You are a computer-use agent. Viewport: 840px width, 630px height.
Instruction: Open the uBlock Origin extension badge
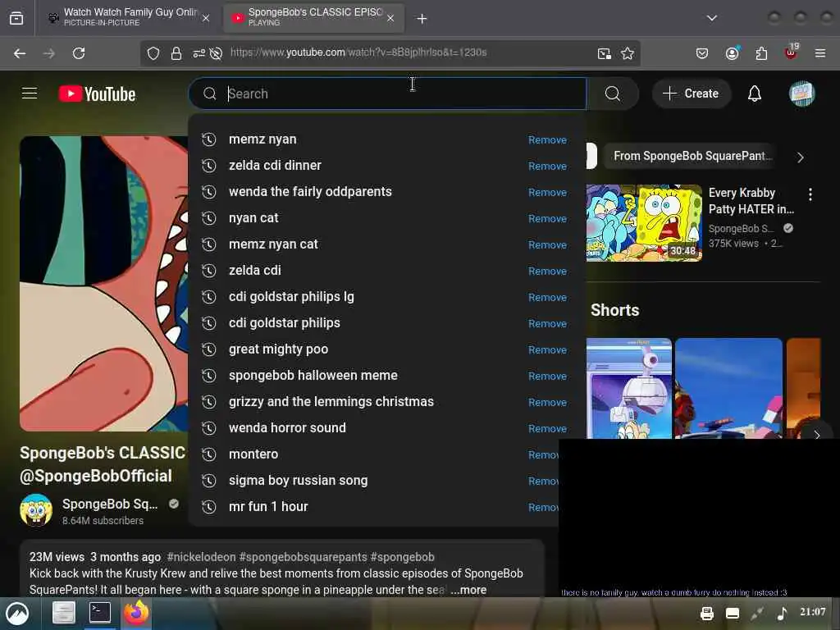(x=791, y=51)
